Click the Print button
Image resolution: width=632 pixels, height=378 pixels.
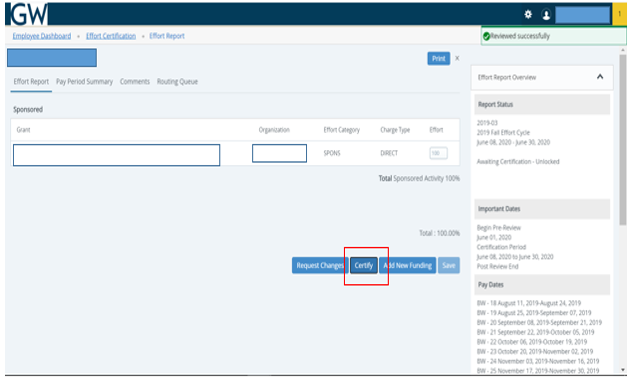pyautogui.click(x=439, y=58)
